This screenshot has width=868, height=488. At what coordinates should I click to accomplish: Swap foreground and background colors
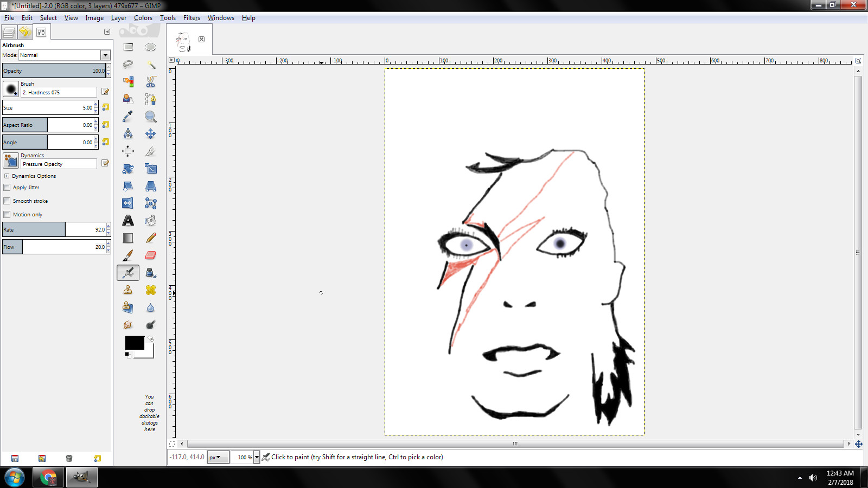[x=151, y=339]
